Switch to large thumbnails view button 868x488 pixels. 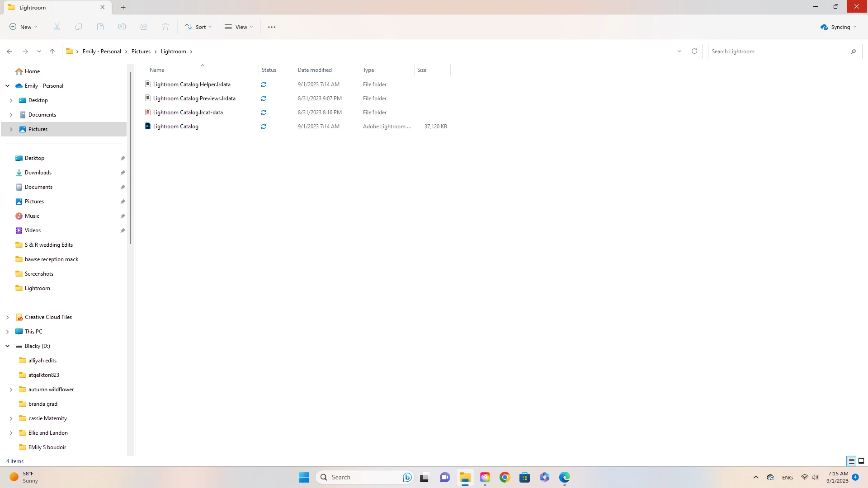tap(861, 461)
